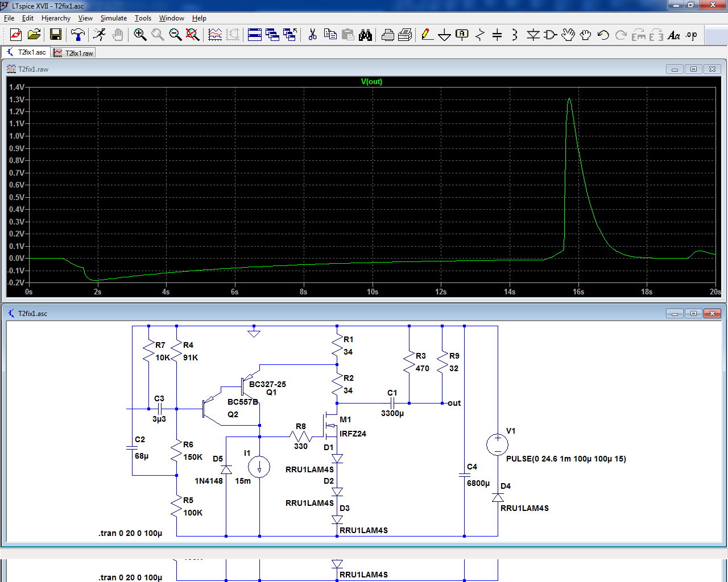
Task: Click the 6800µ capacitor value
Action: [x=478, y=483]
